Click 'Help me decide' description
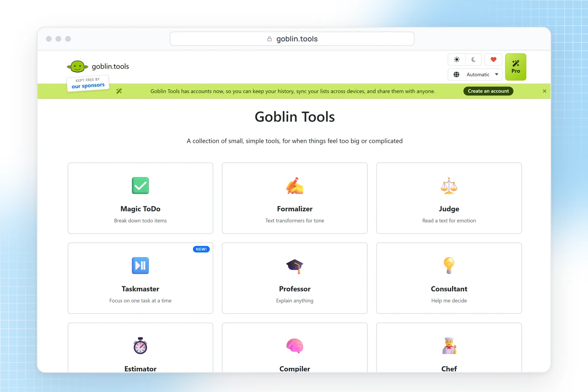 [x=449, y=301]
